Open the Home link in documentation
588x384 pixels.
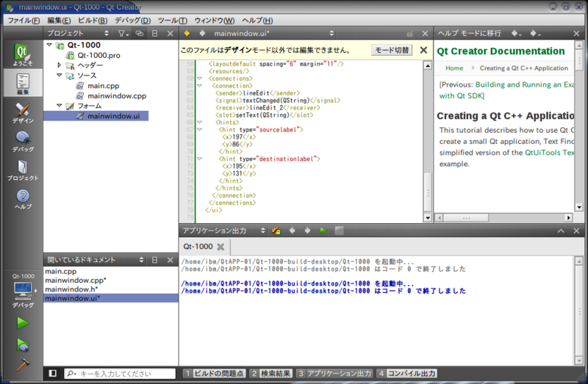click(454, 68)
